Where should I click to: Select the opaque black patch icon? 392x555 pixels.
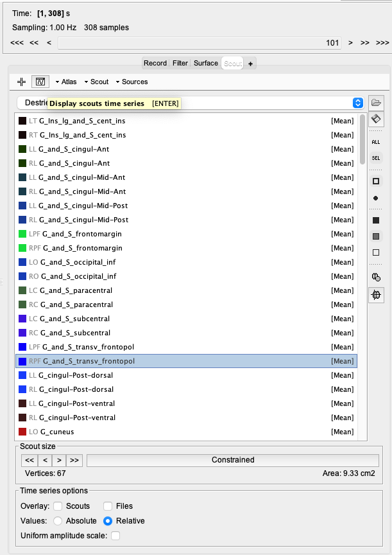[x=376, y=220]
